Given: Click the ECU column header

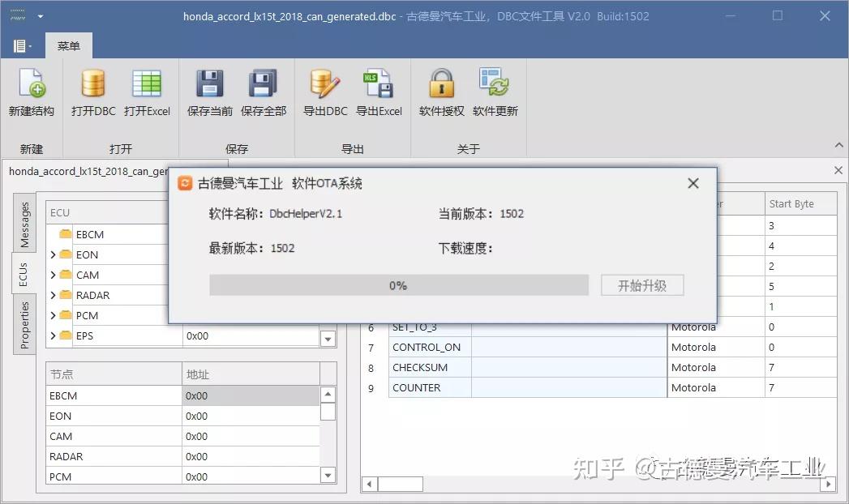Looking at the screenshot, I should pyautogui.click(x=107, y=212).
